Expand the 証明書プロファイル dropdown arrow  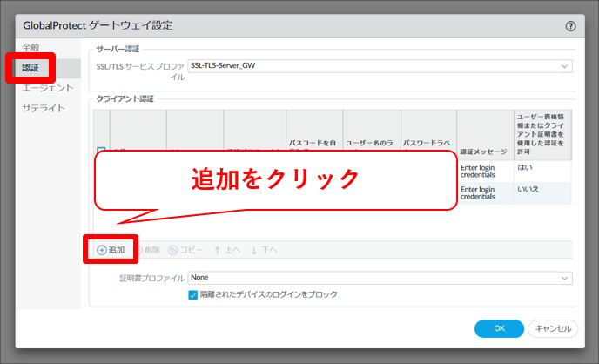pos(564,278)
